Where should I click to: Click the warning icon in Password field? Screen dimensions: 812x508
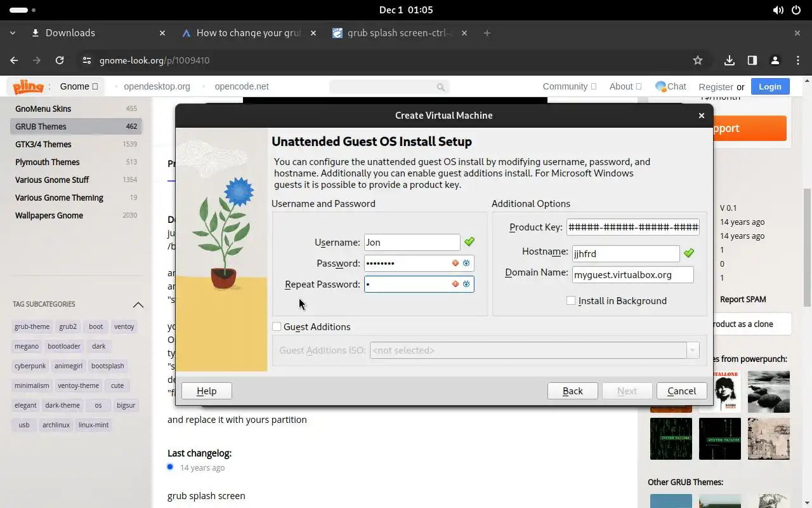(455, 263)
